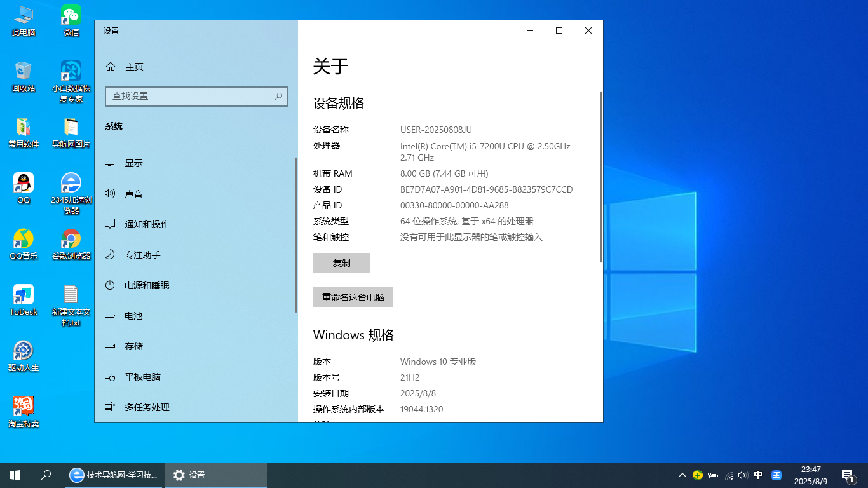The width and height of the screenshot is (868, 488).
Task: Open the Windows Start menu
Action: (x=15, y=475)
